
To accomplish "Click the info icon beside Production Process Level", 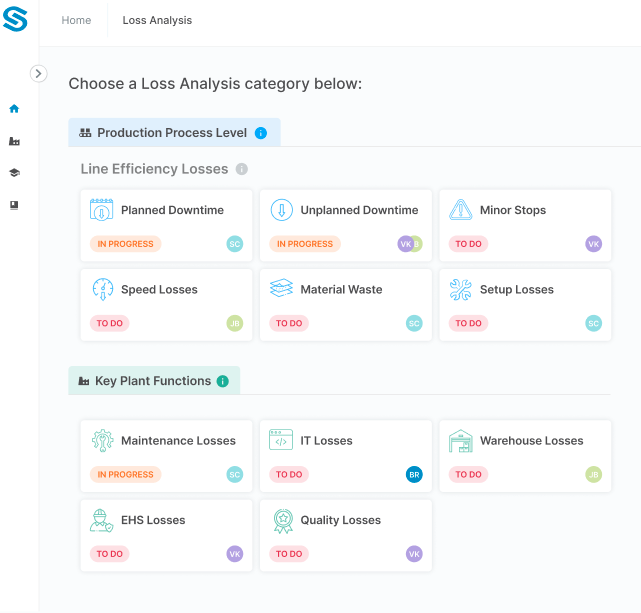I will click(261, 133).
